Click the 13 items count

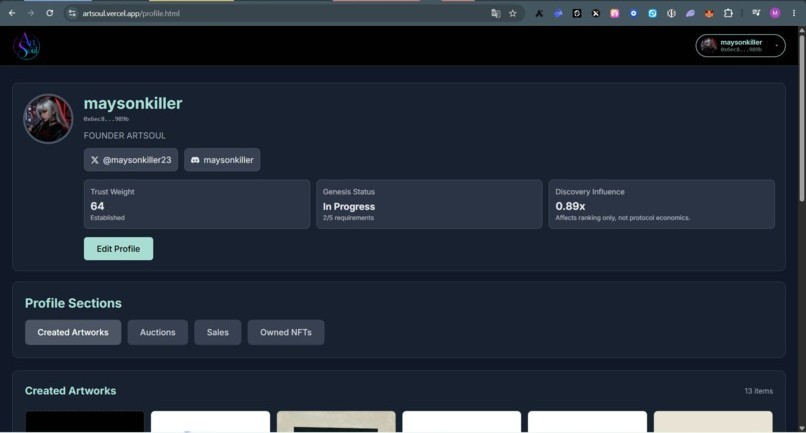758,391
